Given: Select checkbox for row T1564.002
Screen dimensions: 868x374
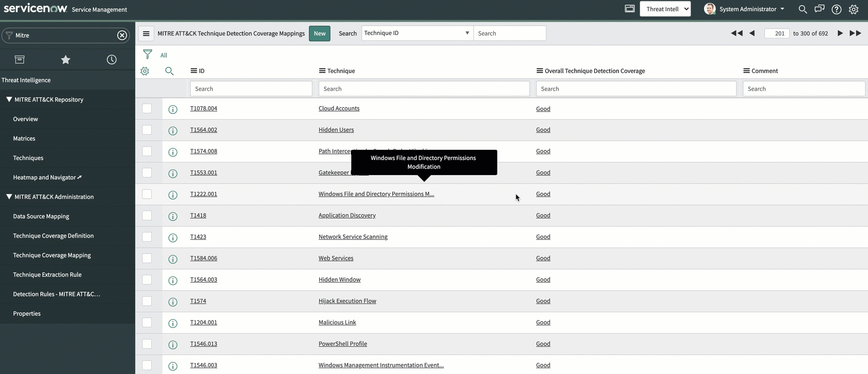Looking at the screenshot, I should pyautogui.click(x=147, y=130).
